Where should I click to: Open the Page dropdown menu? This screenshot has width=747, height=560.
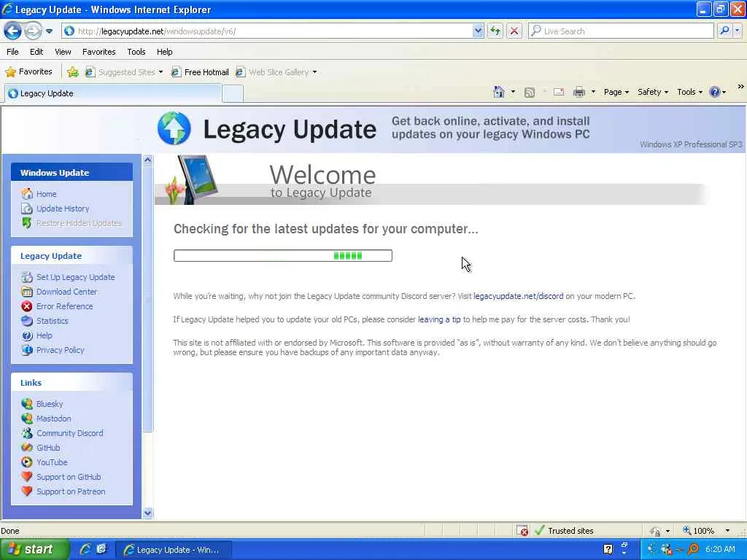click(x=616, y=92)
